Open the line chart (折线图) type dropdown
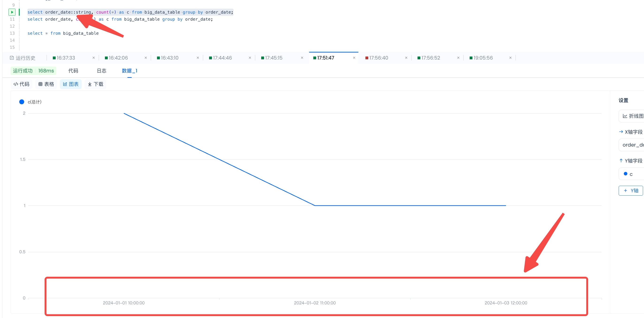The width and height of the screenshot is (644, 318). [x=632, y=116]
